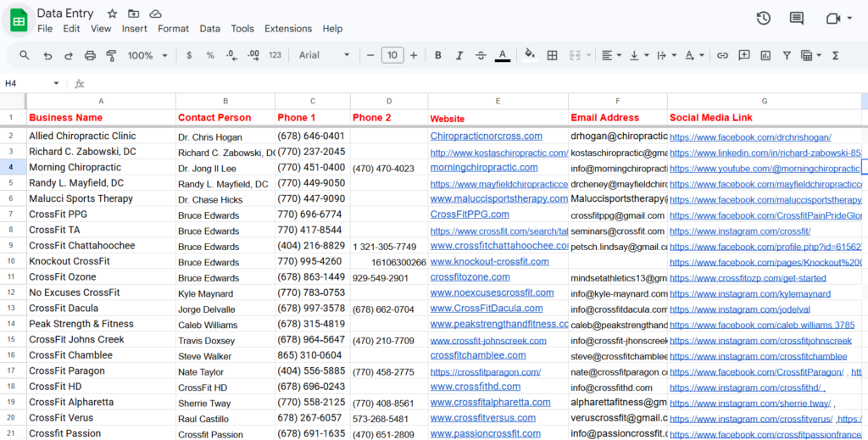Open the crossfitozone.com link
Screen dimensions: 868x440
470,276
